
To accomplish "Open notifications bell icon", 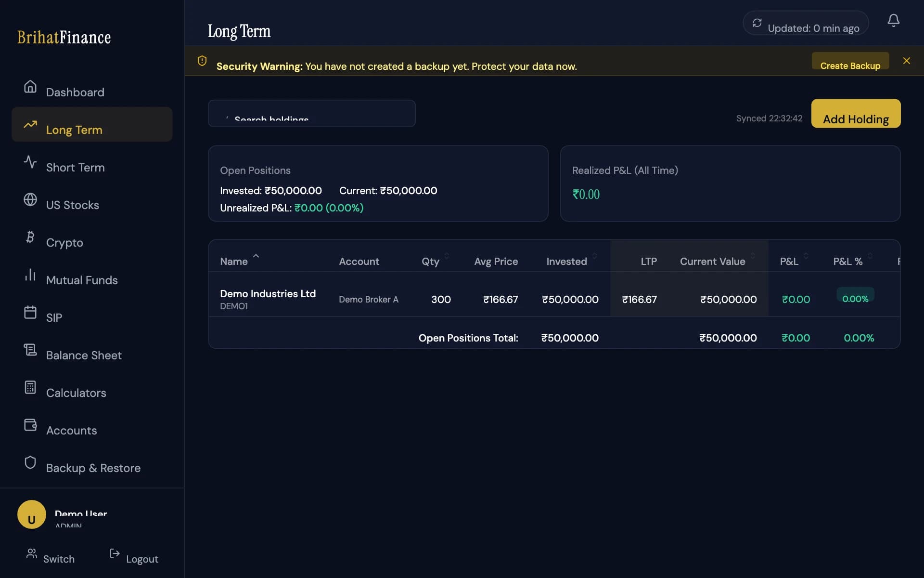I will [x=894, y=20].
